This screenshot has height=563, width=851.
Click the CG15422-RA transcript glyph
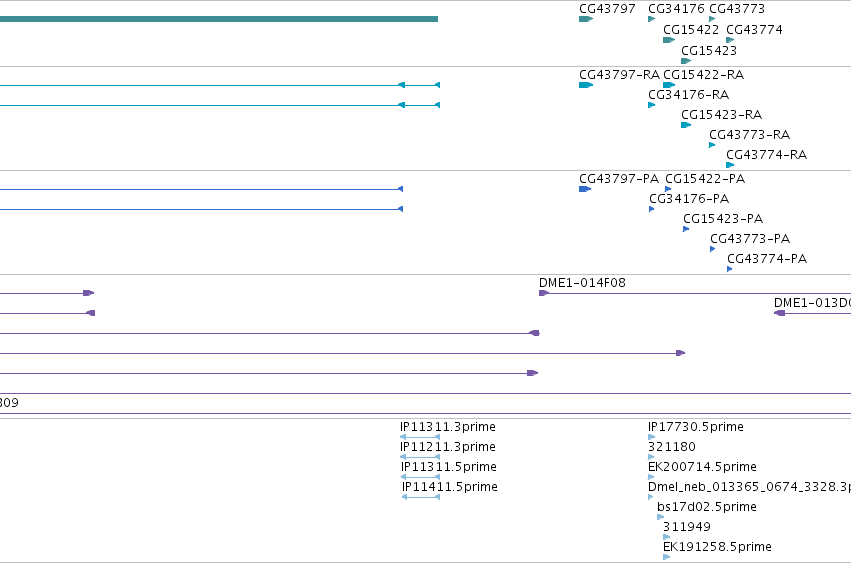(x=669, y=85)
